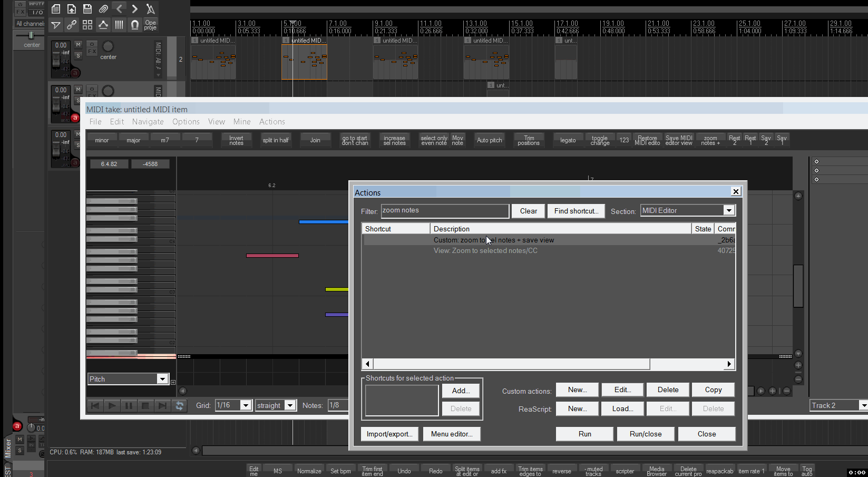Toggle record arm on the second track
868x477 pixels.
click(x=75, y=118)
